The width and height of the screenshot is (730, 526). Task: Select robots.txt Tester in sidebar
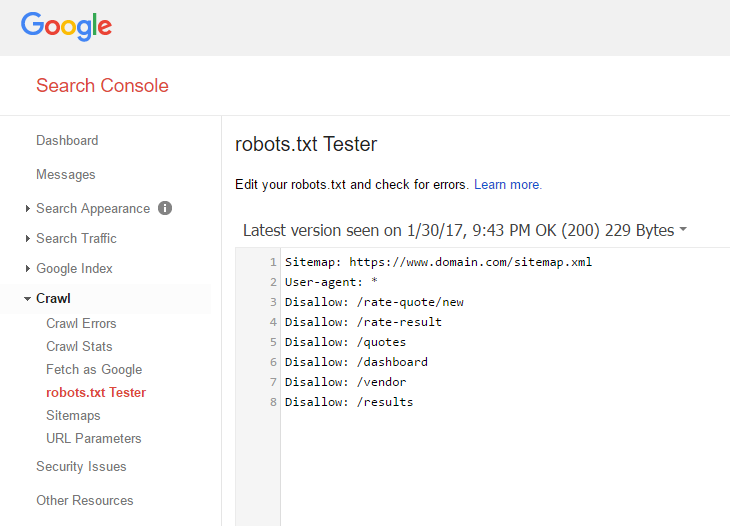click(96, 392)
